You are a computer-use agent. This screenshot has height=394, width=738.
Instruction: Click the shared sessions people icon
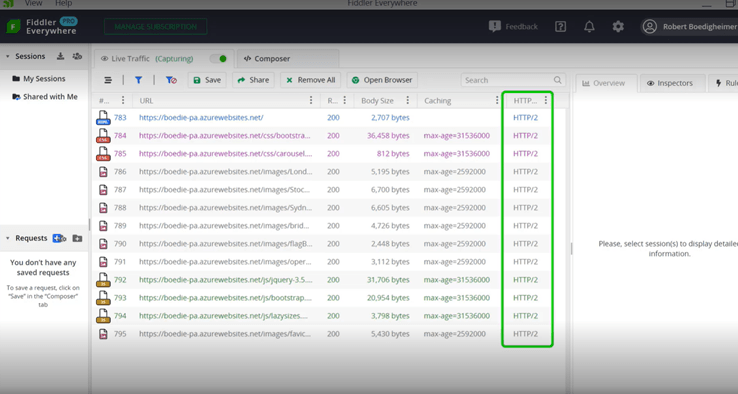click(77, 56)
